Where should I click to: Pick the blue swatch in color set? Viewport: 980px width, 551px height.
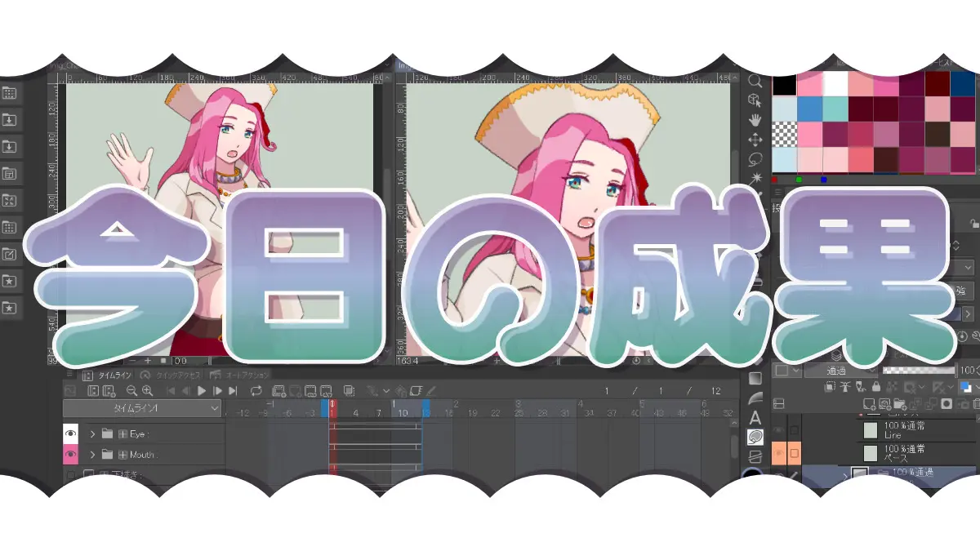(x=809, y=109)
